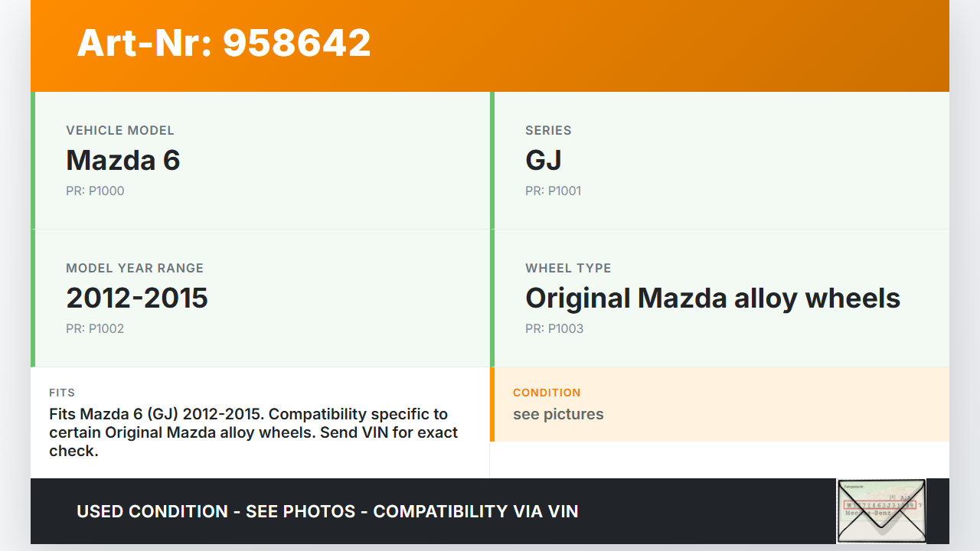Select the 2012-2015 model year range
The width and height of the screenshot is (980, 551).
137,298
